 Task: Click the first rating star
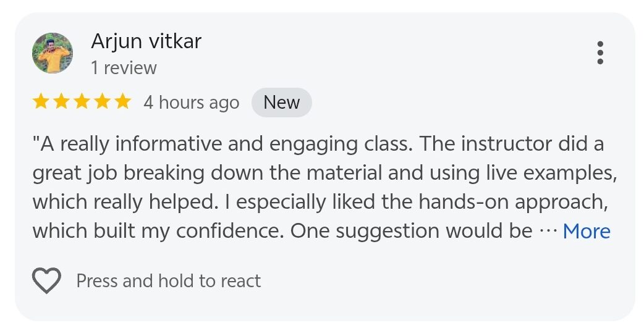(x=41, y=102)
